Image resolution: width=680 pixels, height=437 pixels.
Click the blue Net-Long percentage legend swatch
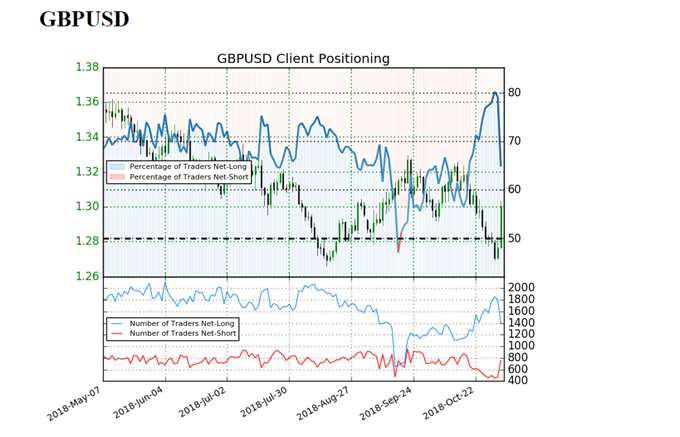117,167
